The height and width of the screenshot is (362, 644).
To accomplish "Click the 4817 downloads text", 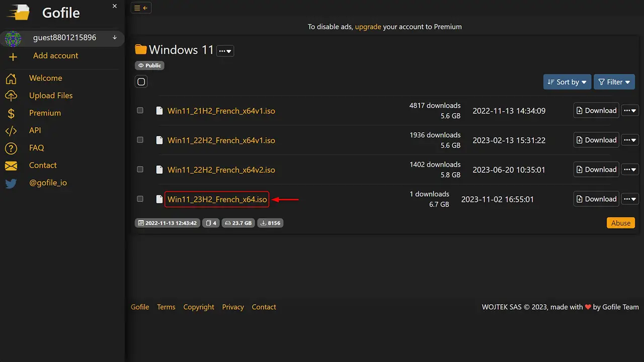I will point(435,106).
